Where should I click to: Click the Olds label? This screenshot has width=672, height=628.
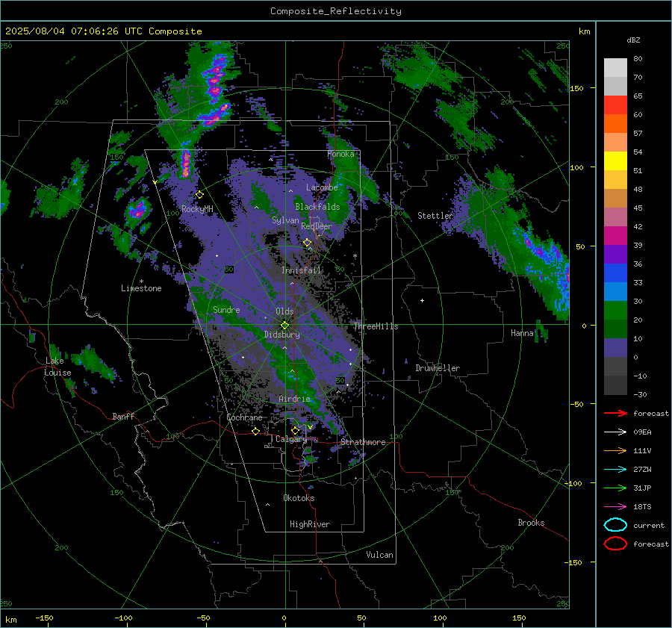coord(284,311)
